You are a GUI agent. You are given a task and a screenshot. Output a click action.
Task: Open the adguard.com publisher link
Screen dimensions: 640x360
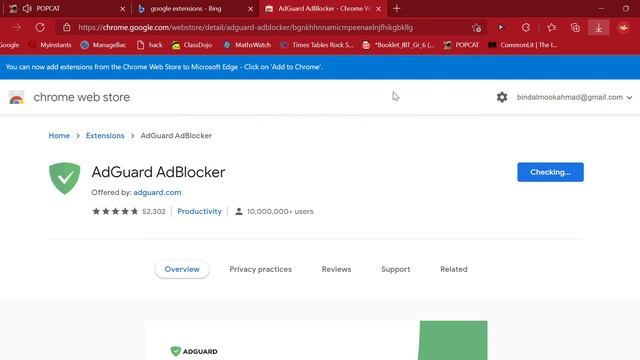[157, 193]
